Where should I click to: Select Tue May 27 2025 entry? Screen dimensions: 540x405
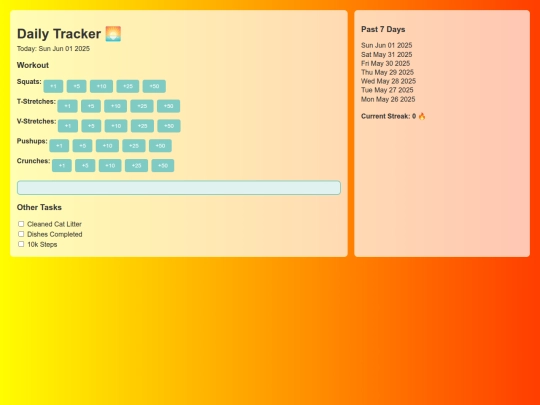click(x=387, y=90)
